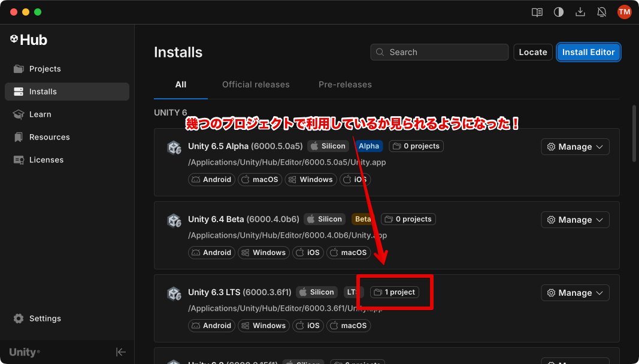The image size is (639, 364).
Task: Open documentation via the book icon
Action: point(537,11)
